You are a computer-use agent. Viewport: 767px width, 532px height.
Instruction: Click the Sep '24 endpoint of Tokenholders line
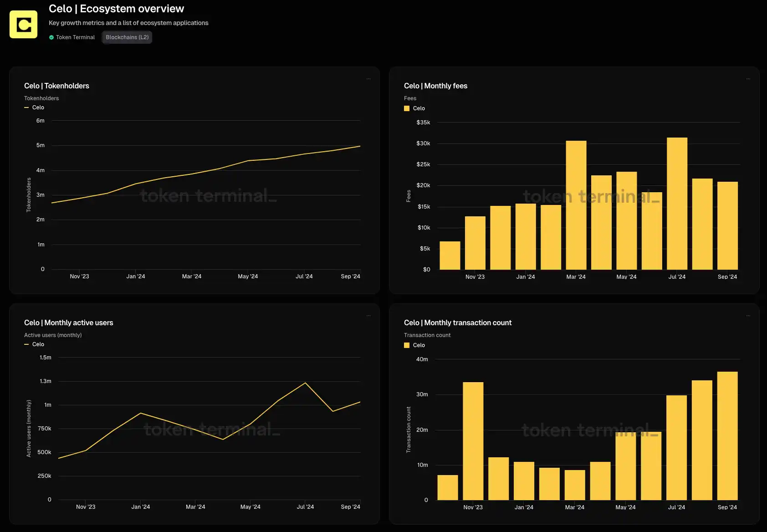click(x=360, y=146)
